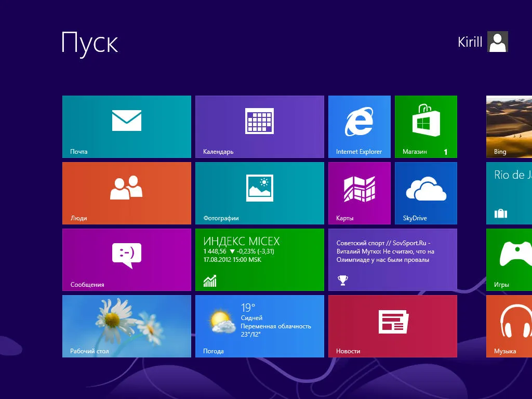Click the Kirill account name

[x=470, y=42]
